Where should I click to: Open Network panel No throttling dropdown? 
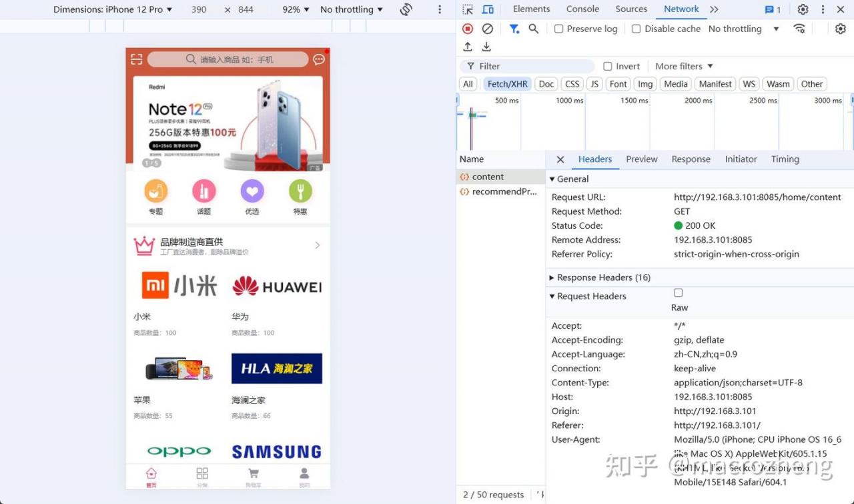(744, 29)
